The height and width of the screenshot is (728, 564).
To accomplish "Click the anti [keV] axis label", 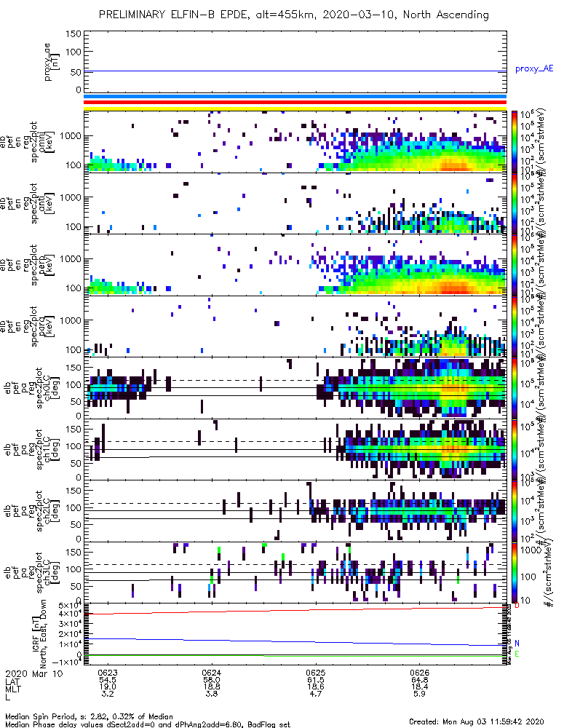I will click(47, 203).
